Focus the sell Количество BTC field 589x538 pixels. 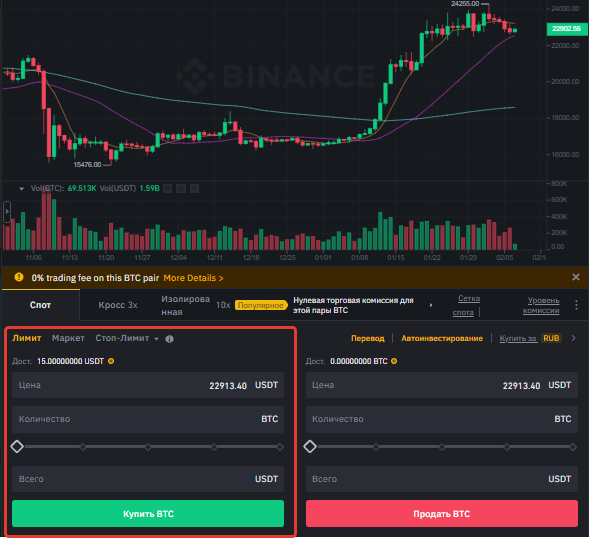pos(441,419)
